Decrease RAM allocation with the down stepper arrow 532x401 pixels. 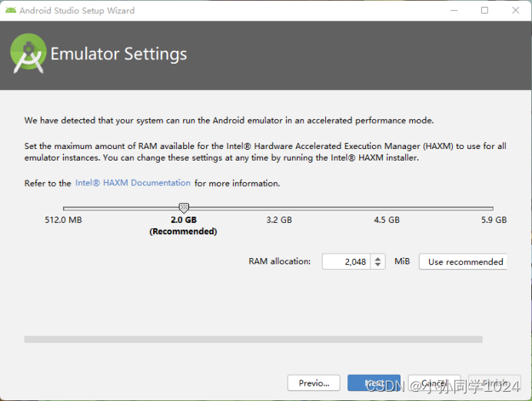(x=378, y=264)
